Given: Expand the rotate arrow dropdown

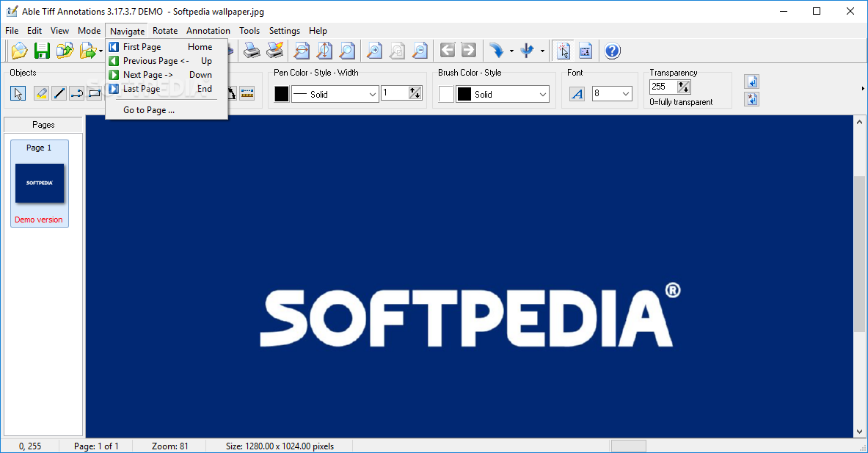Looking at the screenshot, I should (x=511, y=51).
